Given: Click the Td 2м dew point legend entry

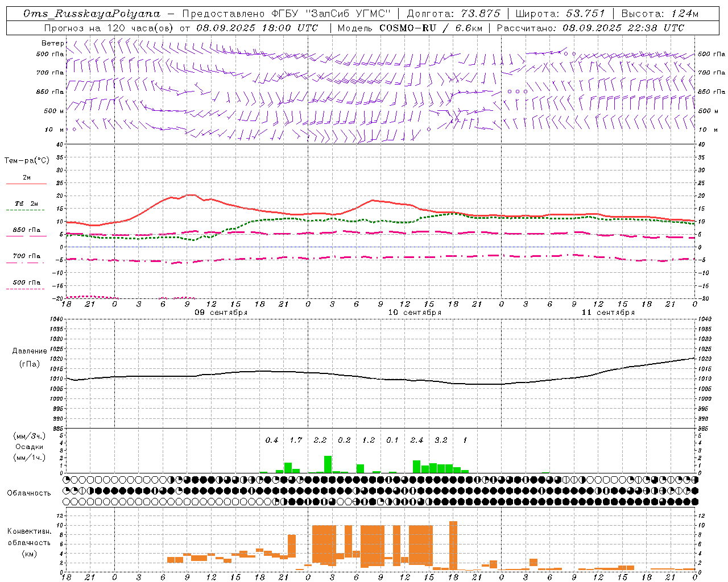Looking at the screenshot, I should click(x=26, y=203).
